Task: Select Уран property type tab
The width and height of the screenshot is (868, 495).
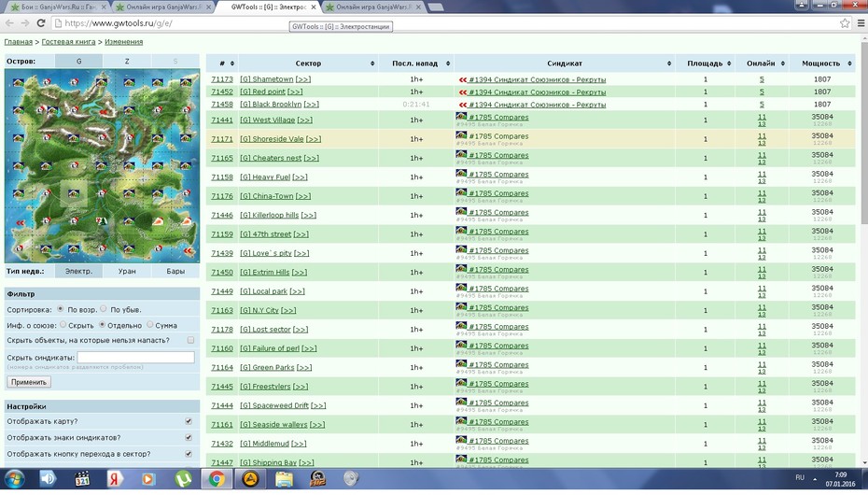Action: tap(127, 271)
